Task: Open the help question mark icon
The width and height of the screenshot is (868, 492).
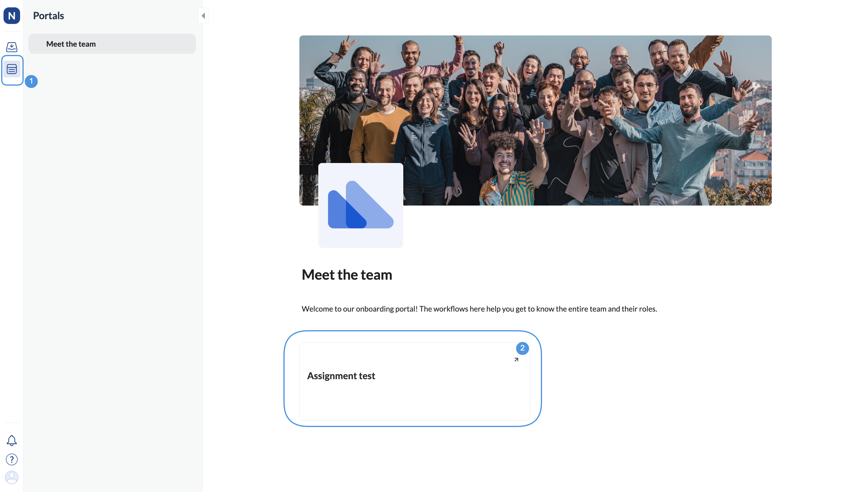Action: (12, 459)
